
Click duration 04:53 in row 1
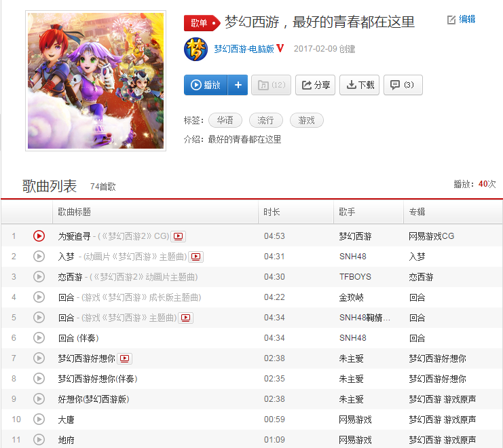(274, 236)
